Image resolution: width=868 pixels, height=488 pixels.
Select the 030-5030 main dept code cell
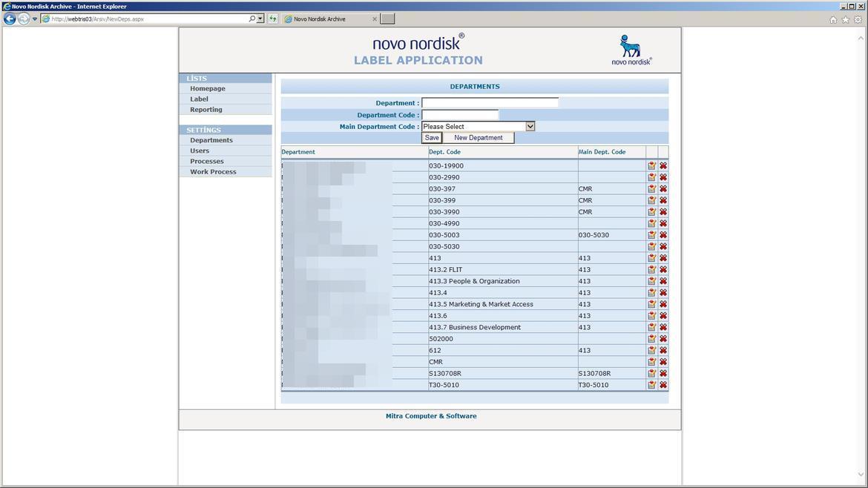(611, 234)
